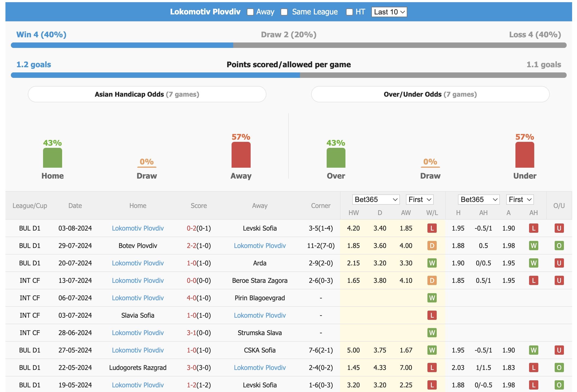The height and width of the screenshot is (392, 577).
Task: Click the 3-1 score versus Strumska Slava
Action: tap(192, 333)
